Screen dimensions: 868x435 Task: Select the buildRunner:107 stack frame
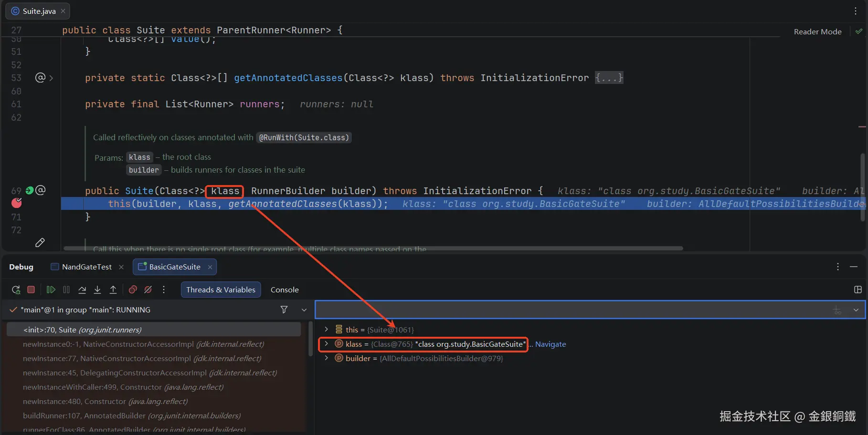click(154, 415)
